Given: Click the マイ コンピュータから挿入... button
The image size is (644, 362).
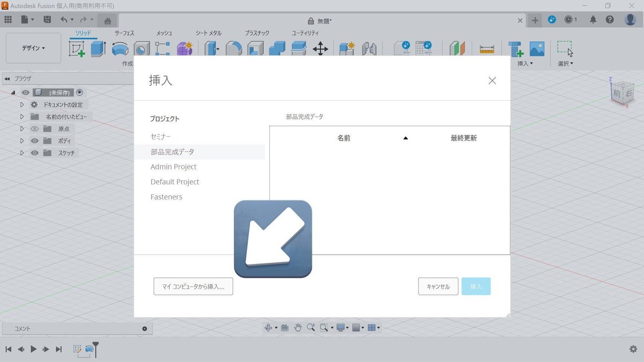Looking at the screenshot, I should [193, 286].
